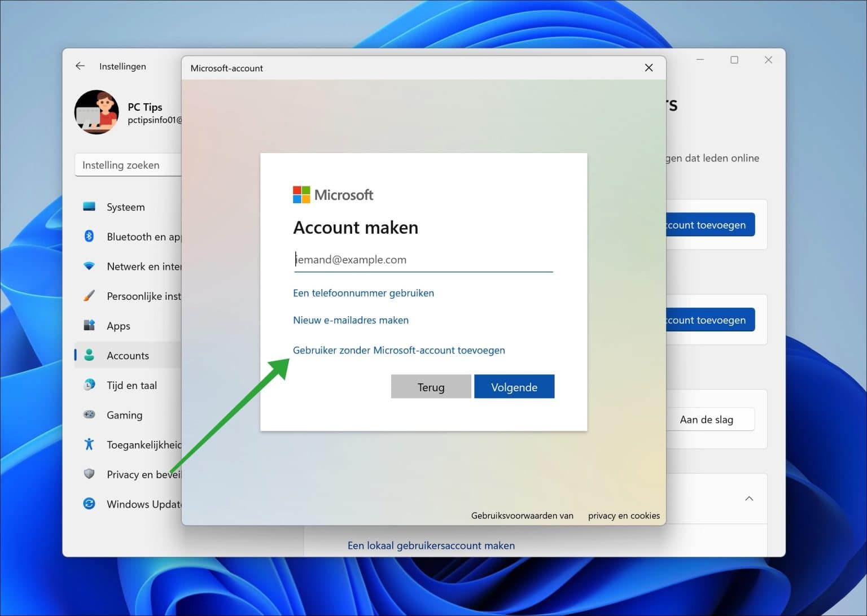Select Nieuw e-mailadres maken

351,320
